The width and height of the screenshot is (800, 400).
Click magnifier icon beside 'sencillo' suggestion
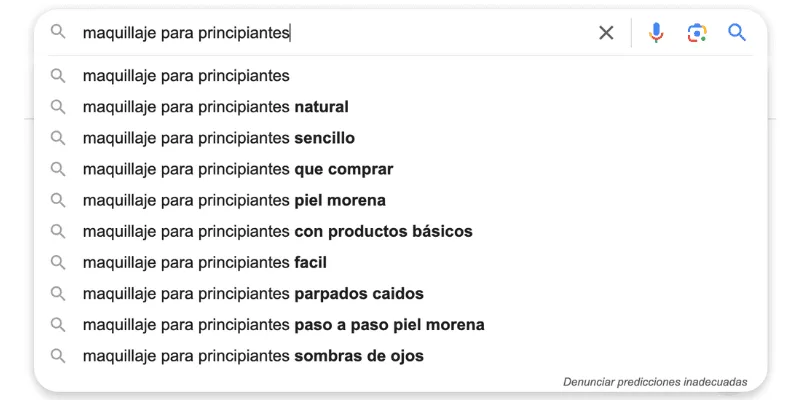(x=59, y=138)
